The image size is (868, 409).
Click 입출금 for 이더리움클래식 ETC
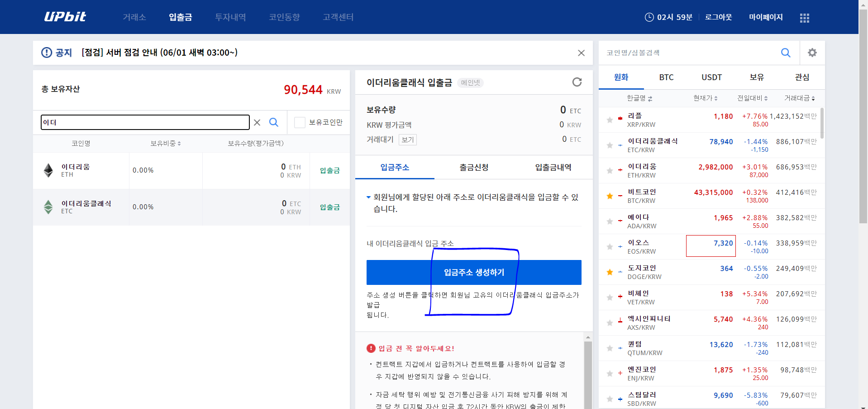pos(329,207)
